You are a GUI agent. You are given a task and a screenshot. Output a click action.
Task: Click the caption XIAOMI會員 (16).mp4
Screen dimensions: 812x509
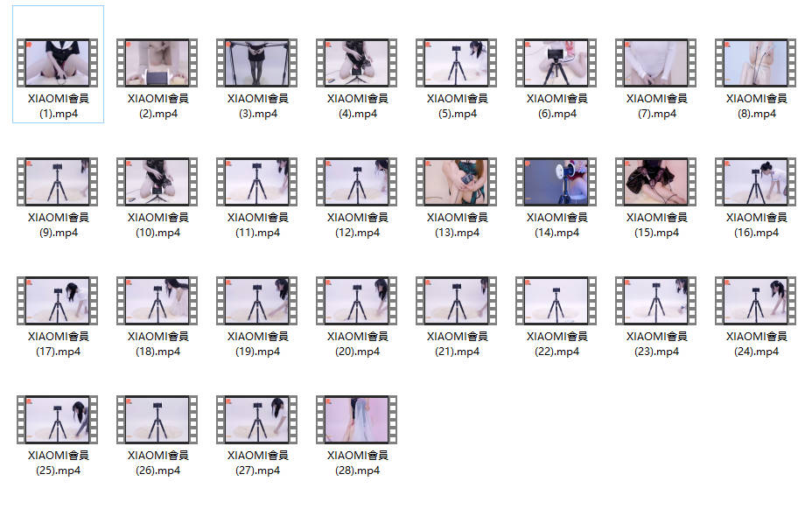tap(757, 226)
